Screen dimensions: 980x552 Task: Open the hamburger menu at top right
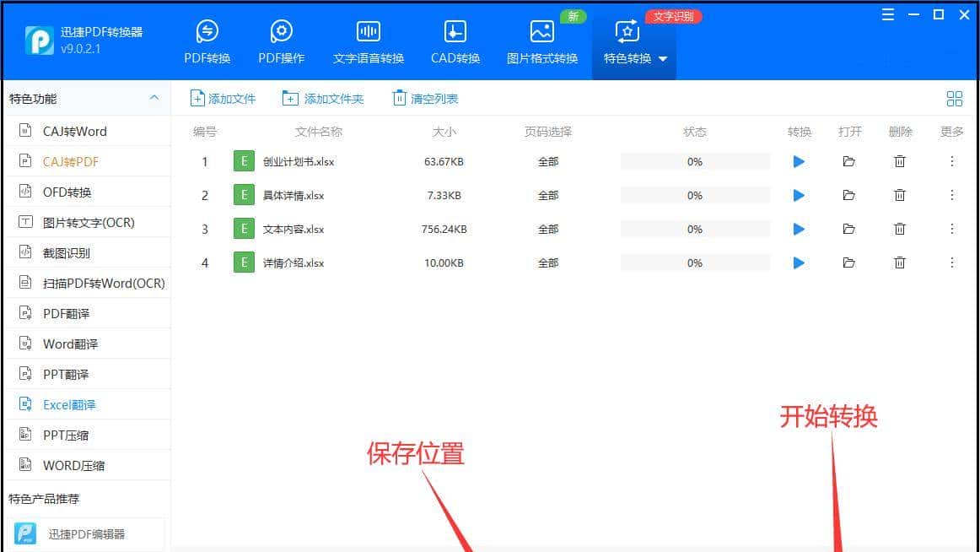(x=886, y=14)
